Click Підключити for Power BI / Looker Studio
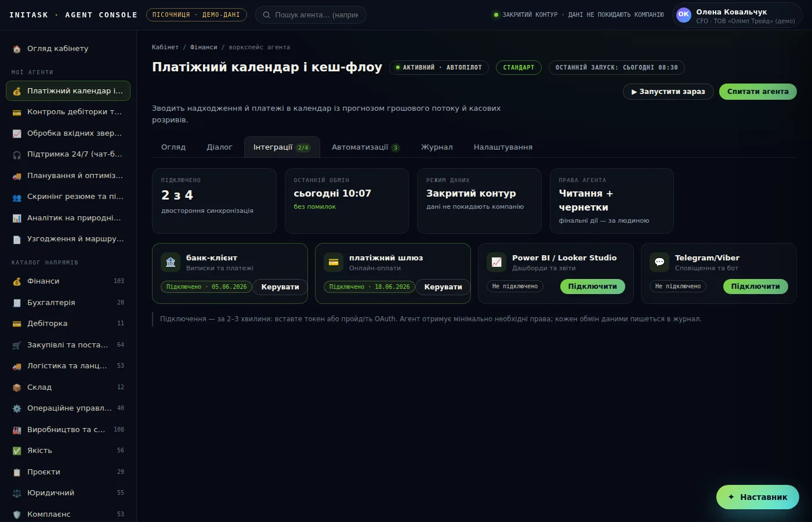This screenshot has width=812, height=522. click(593, 287)
